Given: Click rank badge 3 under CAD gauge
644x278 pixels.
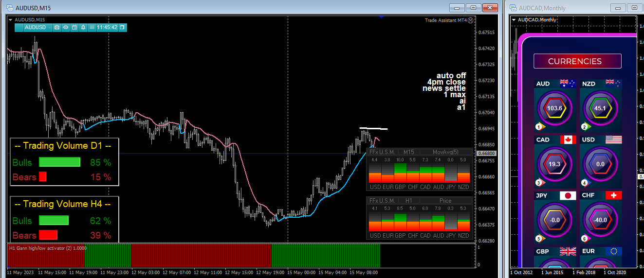Looking at the screenshot, I should pos(539,183).
